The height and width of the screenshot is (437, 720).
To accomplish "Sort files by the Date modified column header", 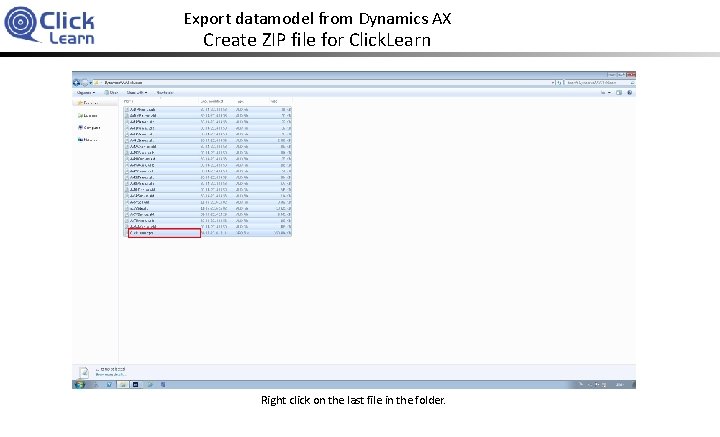I will [212, 101].
